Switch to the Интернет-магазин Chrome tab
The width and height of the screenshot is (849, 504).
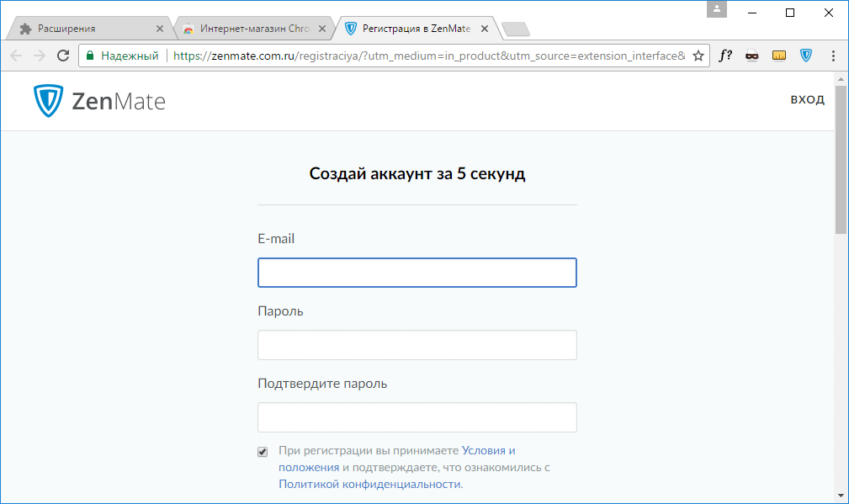click(x=253, y=29)
